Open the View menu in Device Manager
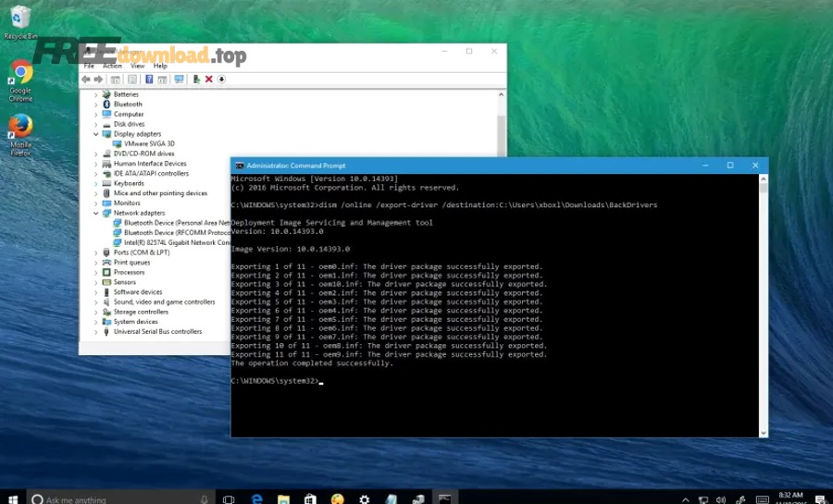Screen dimensions: 833x504 [138, 66]
